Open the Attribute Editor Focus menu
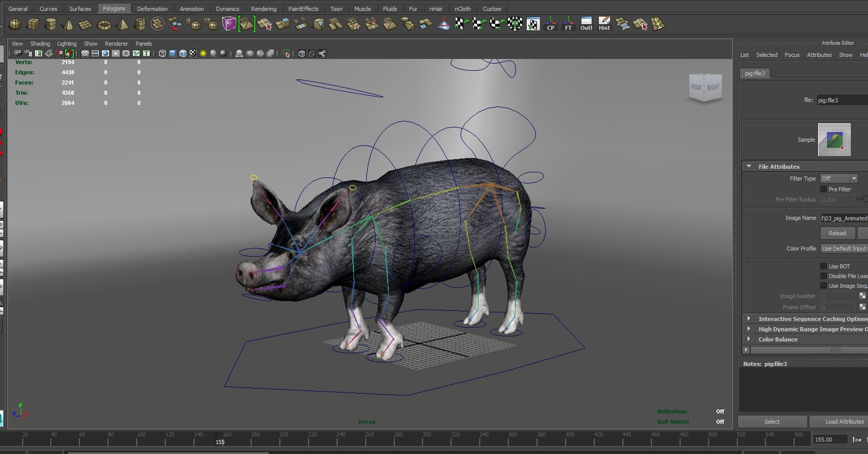 click(792, 55)
